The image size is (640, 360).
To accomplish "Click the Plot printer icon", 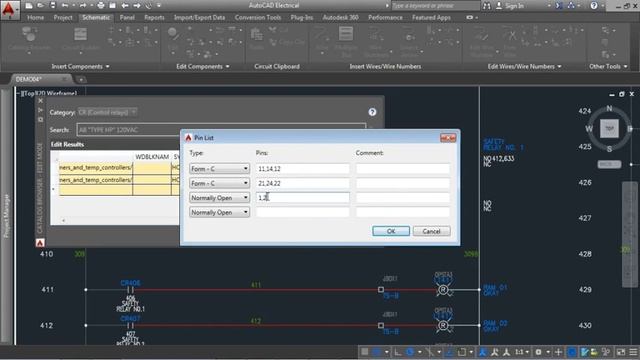I will tap(100, 5).
